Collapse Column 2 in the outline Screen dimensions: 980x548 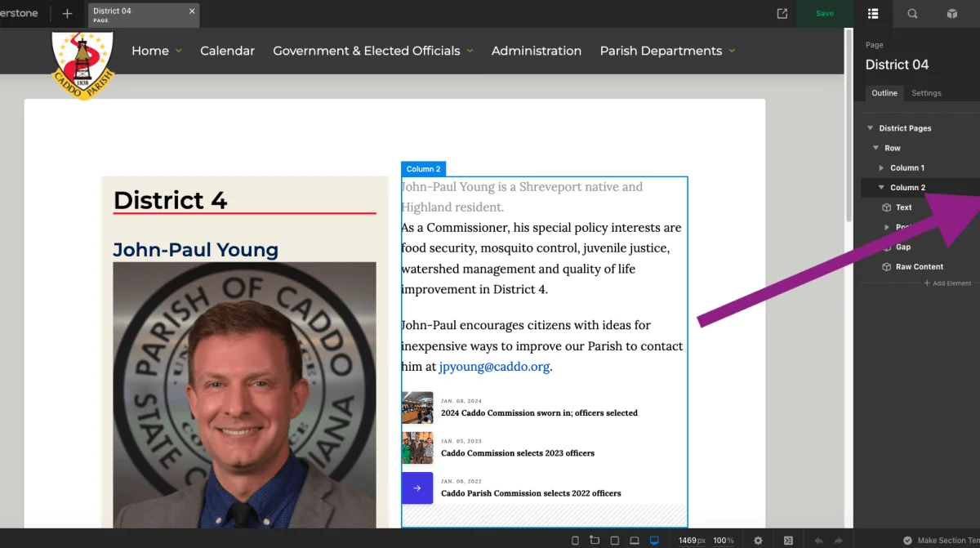(881, 188)
